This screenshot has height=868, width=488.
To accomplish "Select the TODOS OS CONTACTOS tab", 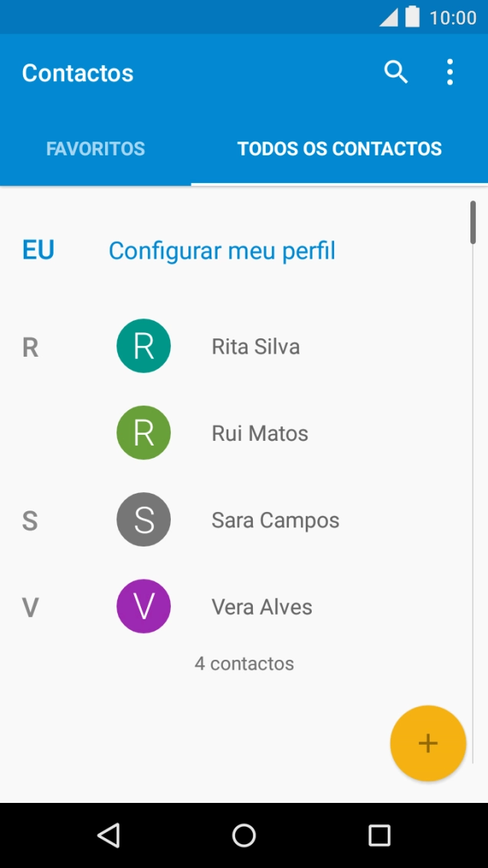I will (x=339, y=148).
